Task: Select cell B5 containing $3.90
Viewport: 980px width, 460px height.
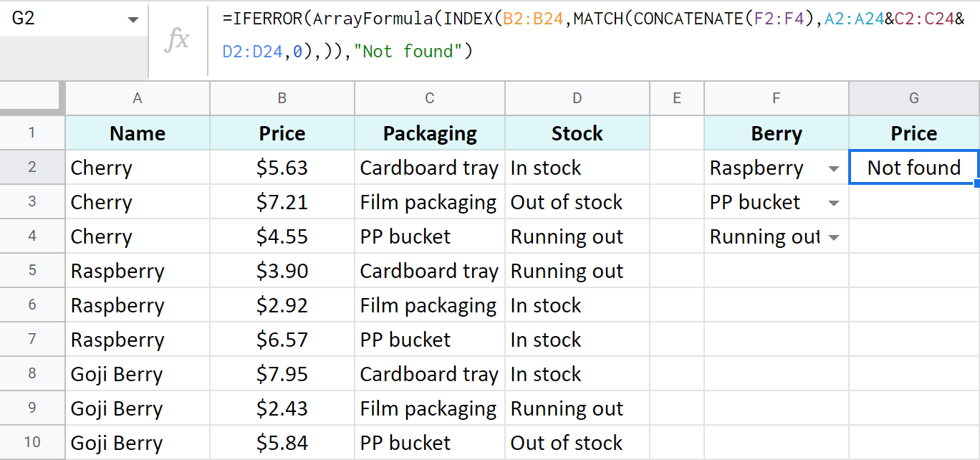Action: 282,271
